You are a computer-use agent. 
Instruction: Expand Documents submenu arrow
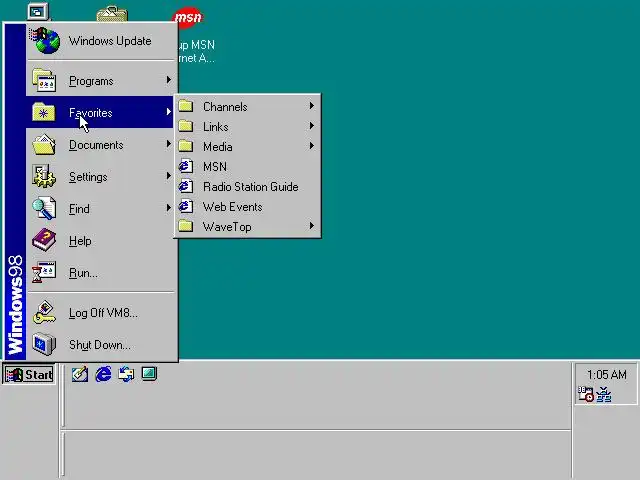pos(169,144)
